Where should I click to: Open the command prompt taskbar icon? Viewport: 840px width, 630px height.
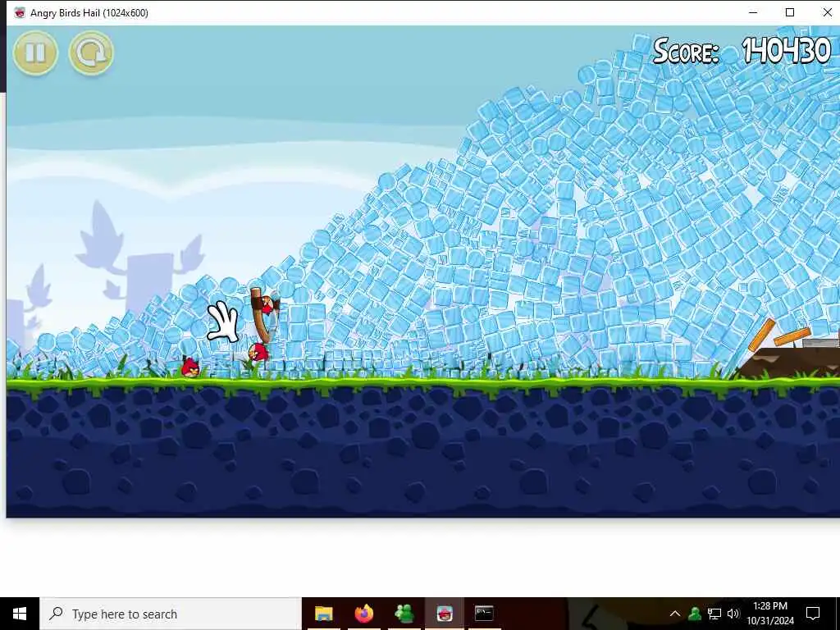pyautogui.click(x=484, y=614)
